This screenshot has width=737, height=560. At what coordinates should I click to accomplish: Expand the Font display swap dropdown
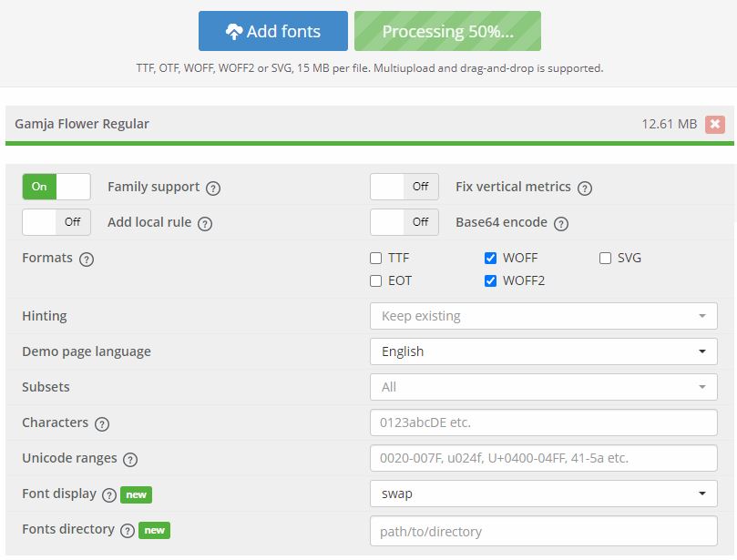[543, 494]
